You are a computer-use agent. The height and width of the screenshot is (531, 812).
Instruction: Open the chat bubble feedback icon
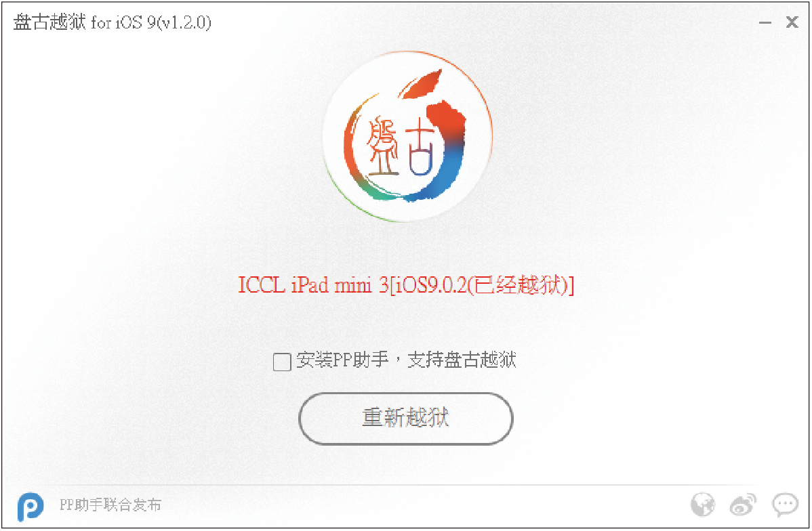point(785,505)
